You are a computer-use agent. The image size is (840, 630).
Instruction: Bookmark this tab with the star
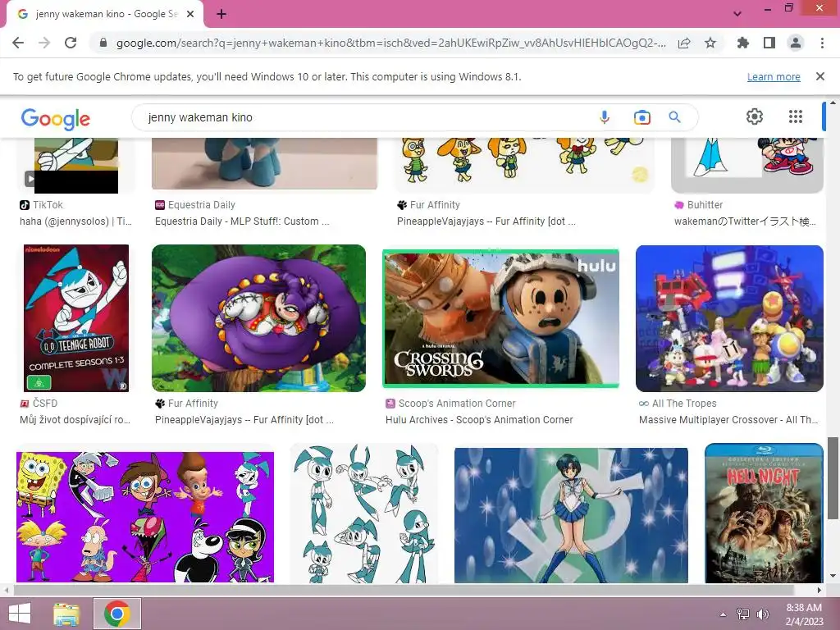tap(710, 43)
